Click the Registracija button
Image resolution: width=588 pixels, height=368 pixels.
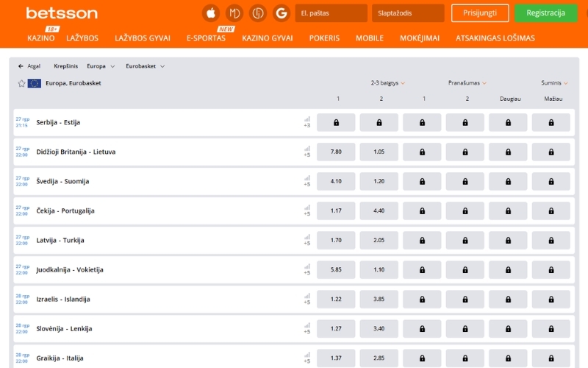tap(545, 13)
